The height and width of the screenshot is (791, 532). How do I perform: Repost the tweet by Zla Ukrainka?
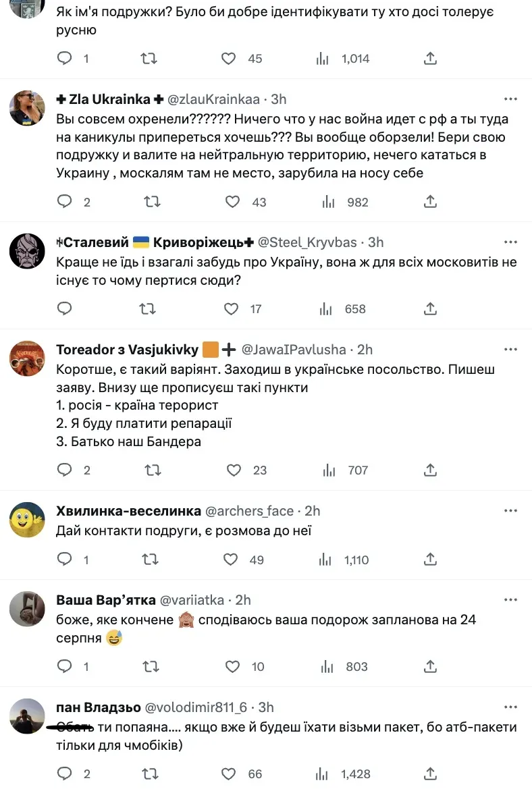(153, 201)
